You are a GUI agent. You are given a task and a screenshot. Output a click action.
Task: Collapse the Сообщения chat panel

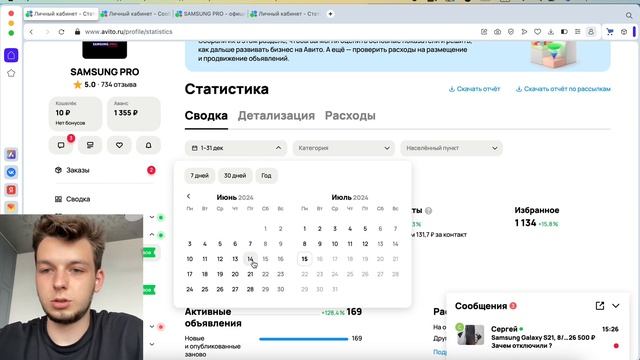click(x=616, y=306)
